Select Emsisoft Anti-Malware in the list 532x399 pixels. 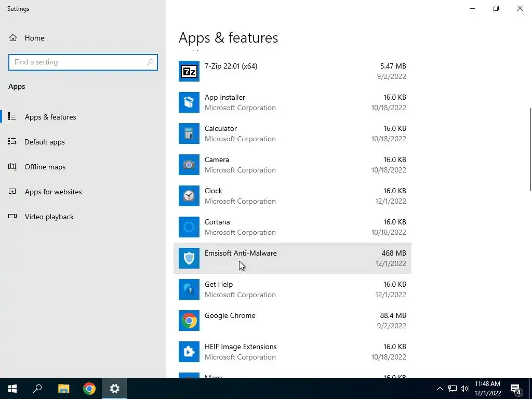pyautogui.click(x=292, y=259)
